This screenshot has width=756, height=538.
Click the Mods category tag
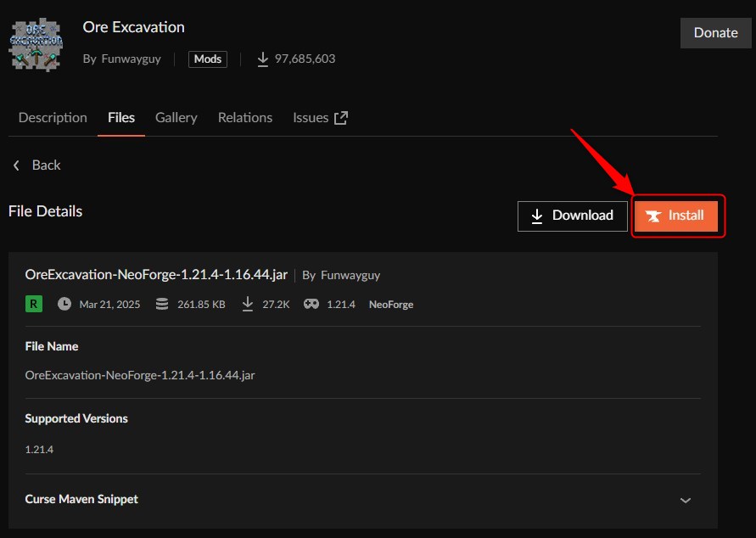208,59
